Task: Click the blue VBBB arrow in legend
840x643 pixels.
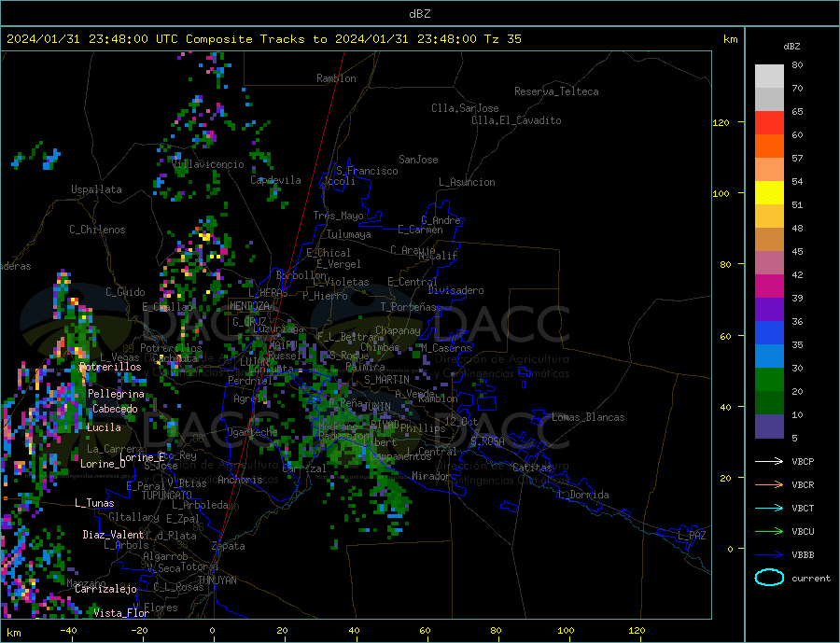Action: pyautogui.click(x=769, y=554)
